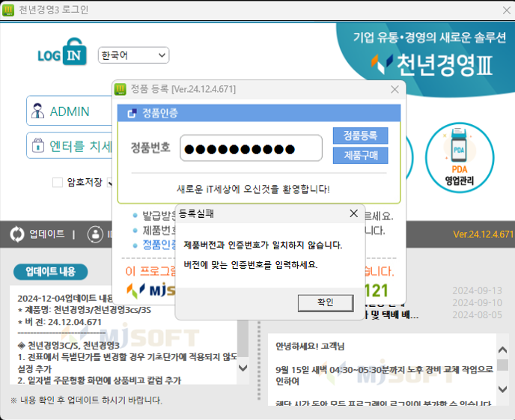Click the 2024-12-04업데이트 내용 line
This screenshot has width=515, height=420.
[x=65, y=298]
